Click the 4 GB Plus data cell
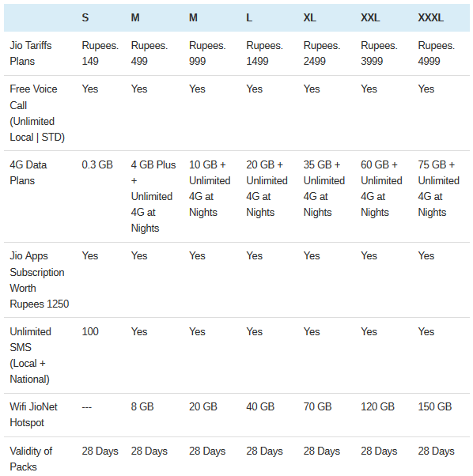 153,196
